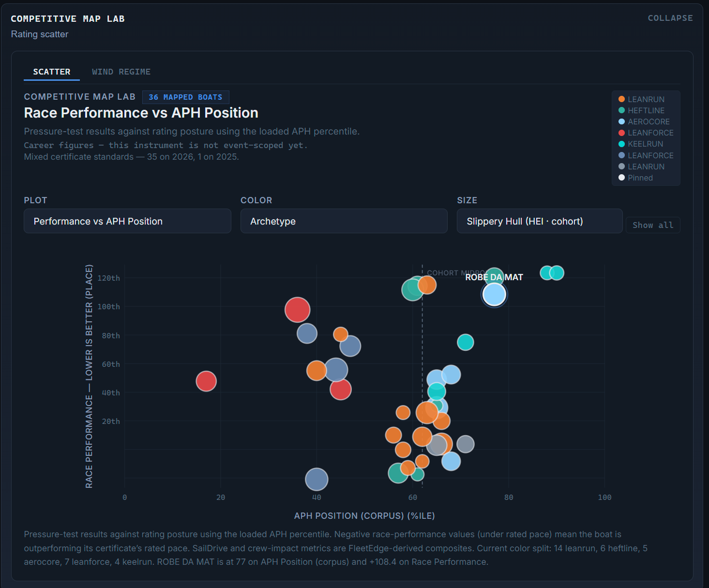Switch to the SCATTER tab
Image resolution: width=709 pixels, height=588 pixels.
click(52, 72)
